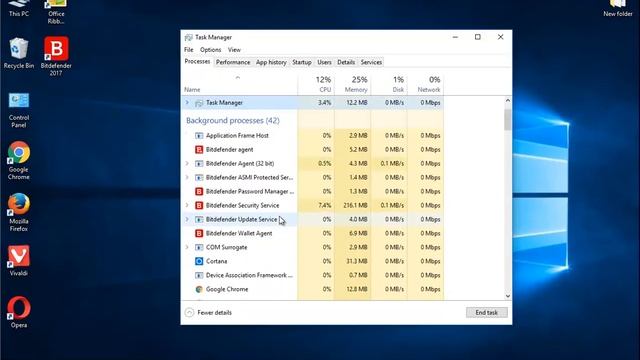The width and height of the screenshot is (640, 360).
Task: Select the Control Panel desktop icon
Action: pos(19,110)
